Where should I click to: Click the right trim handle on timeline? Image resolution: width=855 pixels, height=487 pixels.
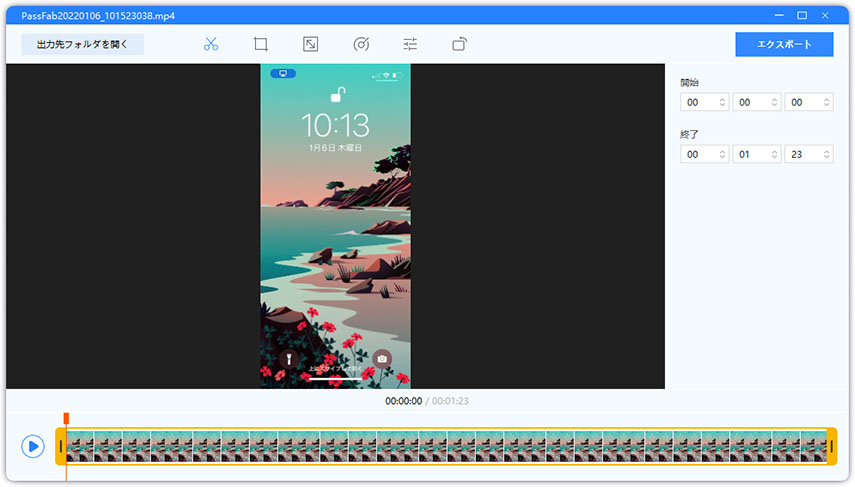click(x=832, y=446)
